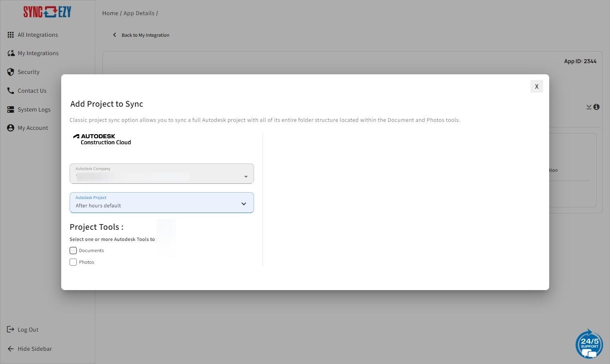Click the App ID: 2344 text
The image size is (610, 364).
(x=580, y=61)
